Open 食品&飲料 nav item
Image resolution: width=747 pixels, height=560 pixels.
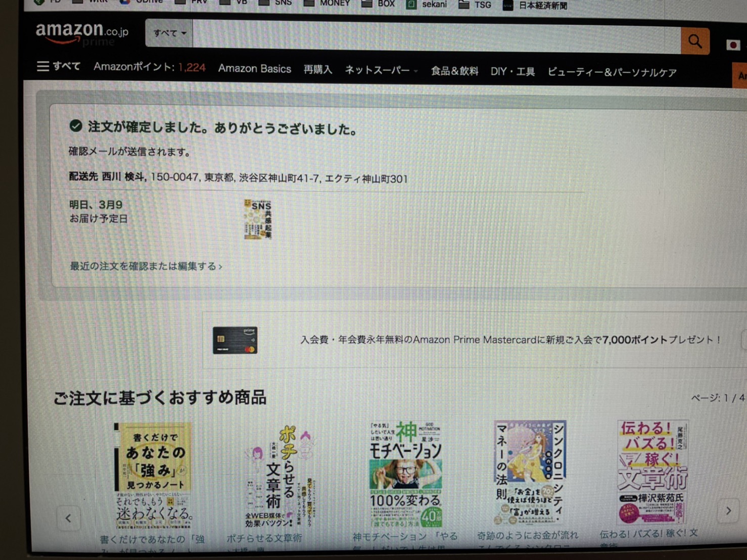pyautogui.click(x=454, y=71)
